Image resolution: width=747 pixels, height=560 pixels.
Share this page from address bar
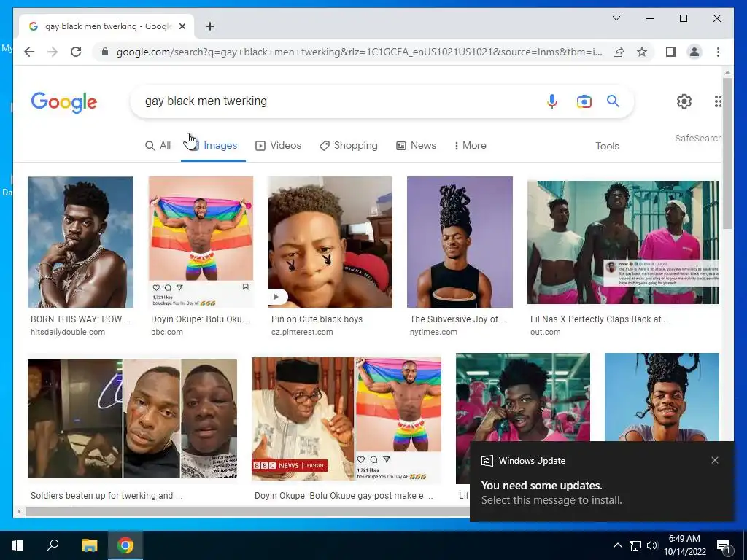click(x=619, y=52)
